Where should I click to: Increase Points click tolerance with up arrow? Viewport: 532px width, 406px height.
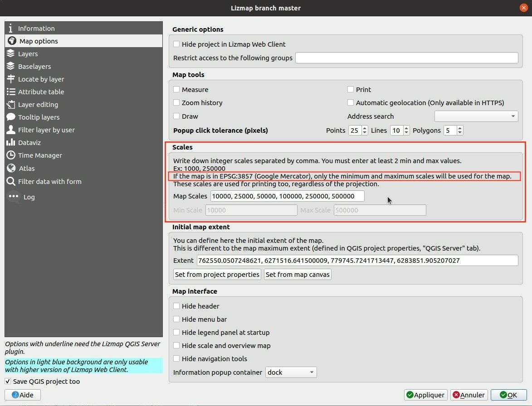366,128
